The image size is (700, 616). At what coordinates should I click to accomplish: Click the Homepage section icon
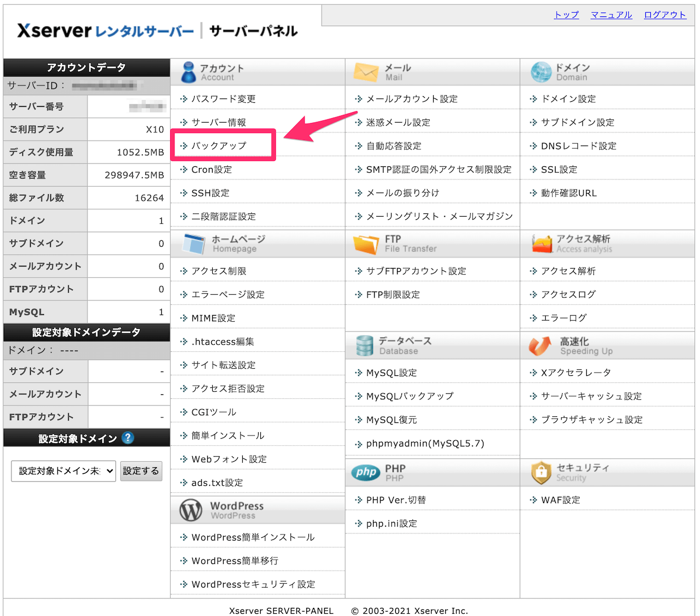194,244
